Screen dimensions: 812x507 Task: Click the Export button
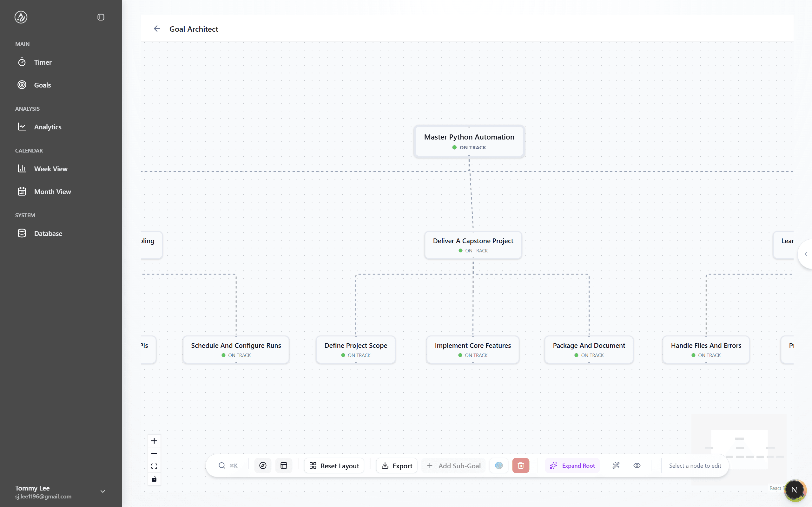pyautogui.click(x=397, y=465)
